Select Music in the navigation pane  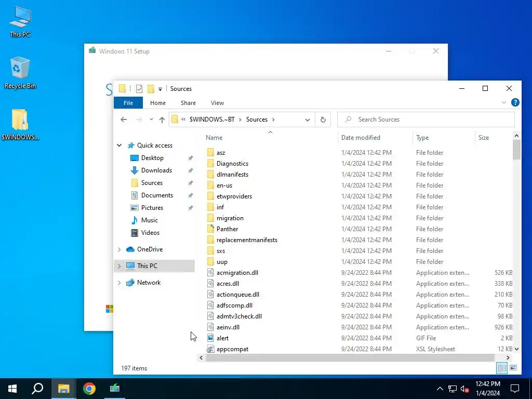(x=149, y=220)
